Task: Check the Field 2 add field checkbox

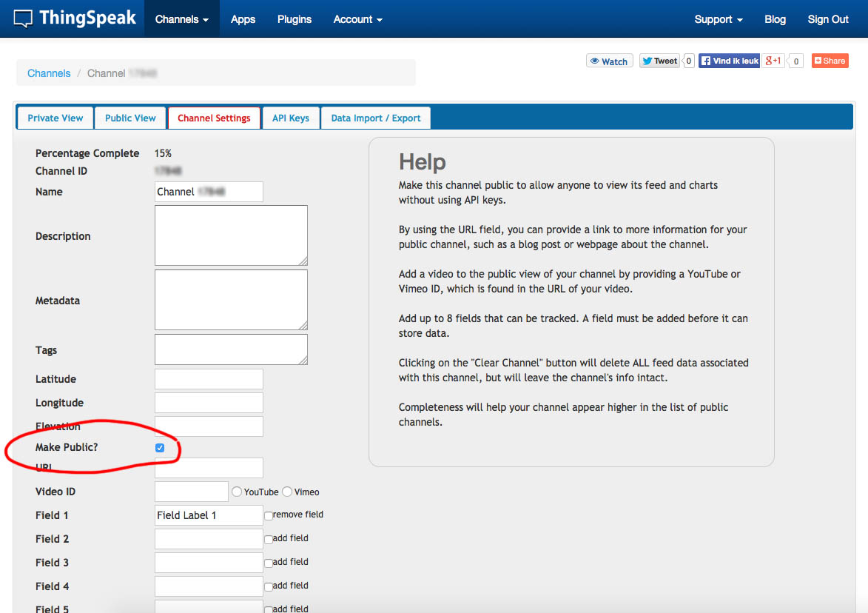Action: pyautogui.click(x=268, y=540)
